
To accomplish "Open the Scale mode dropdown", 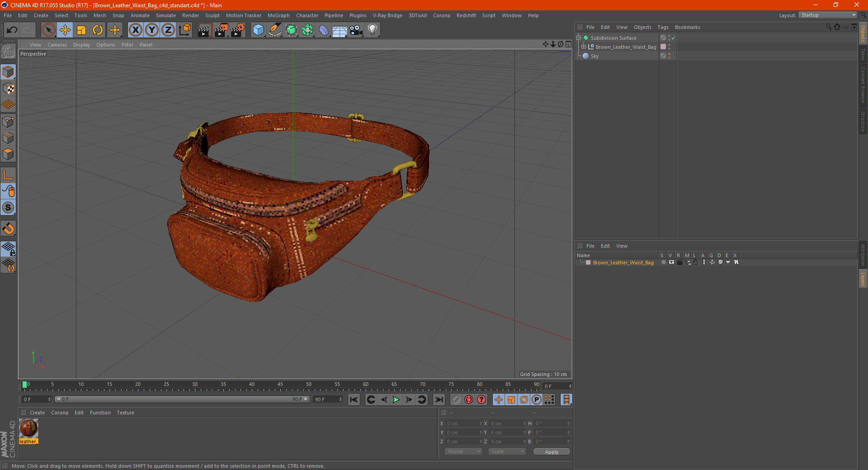I will (x=507, y=451).
